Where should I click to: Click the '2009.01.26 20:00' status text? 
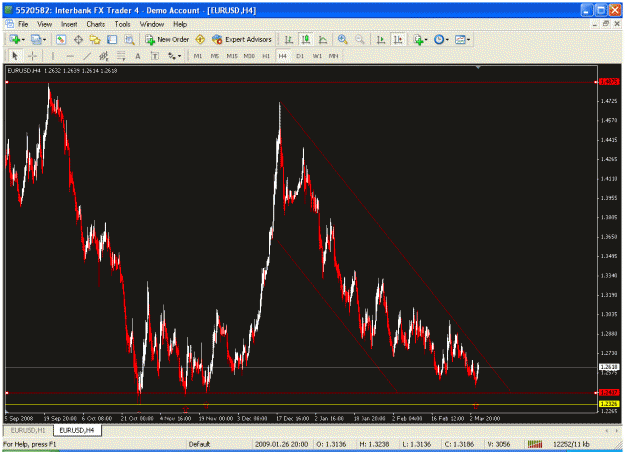[281, 444]
